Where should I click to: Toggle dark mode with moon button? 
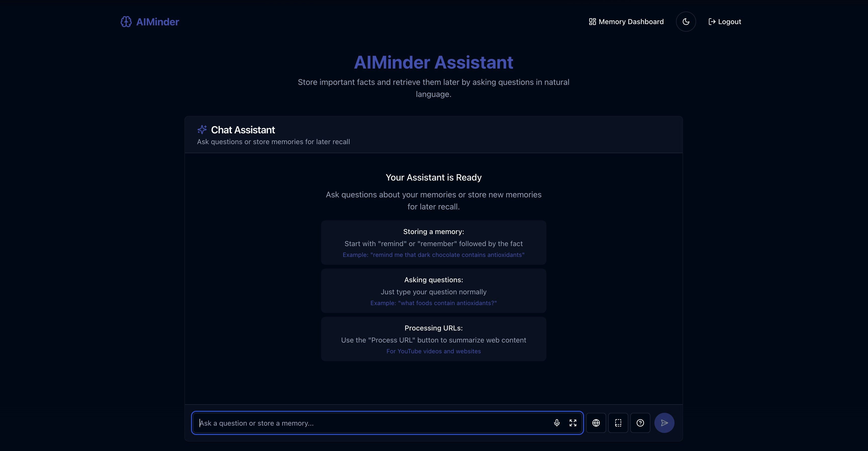686,22
